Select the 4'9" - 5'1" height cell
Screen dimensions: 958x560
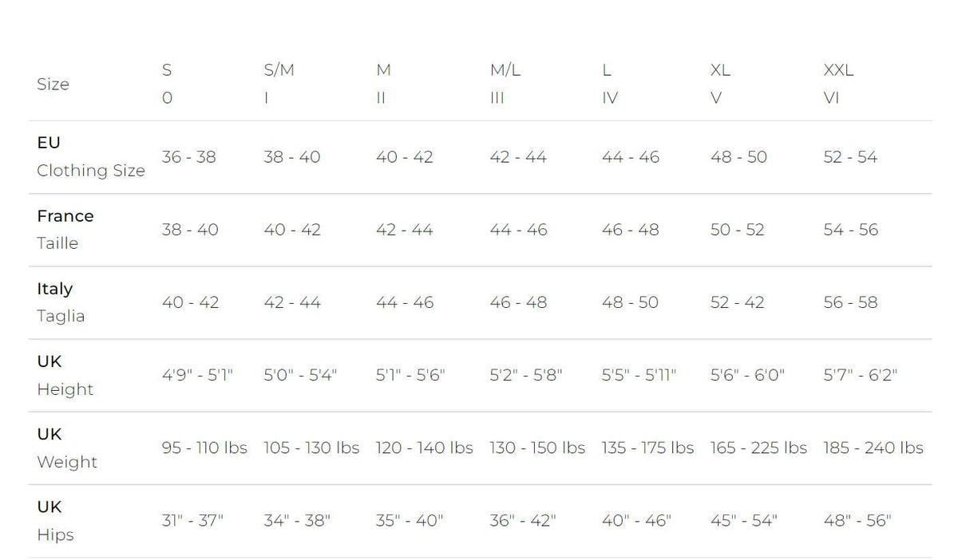[x=197, y=375]
